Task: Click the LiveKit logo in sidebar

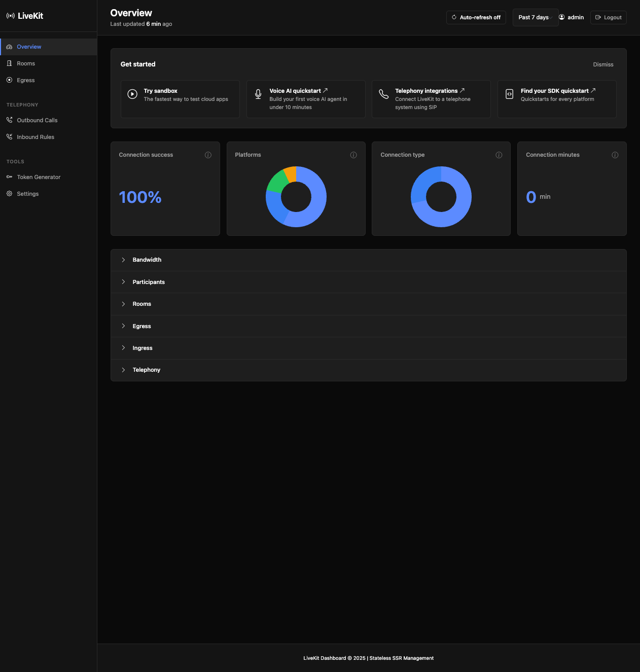Action: [x=25, y=16]
